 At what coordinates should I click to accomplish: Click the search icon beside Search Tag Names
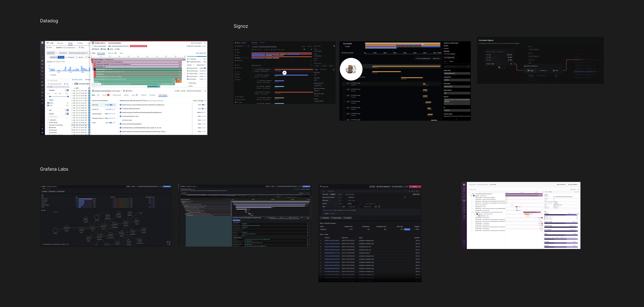click(x=468, y=67)
